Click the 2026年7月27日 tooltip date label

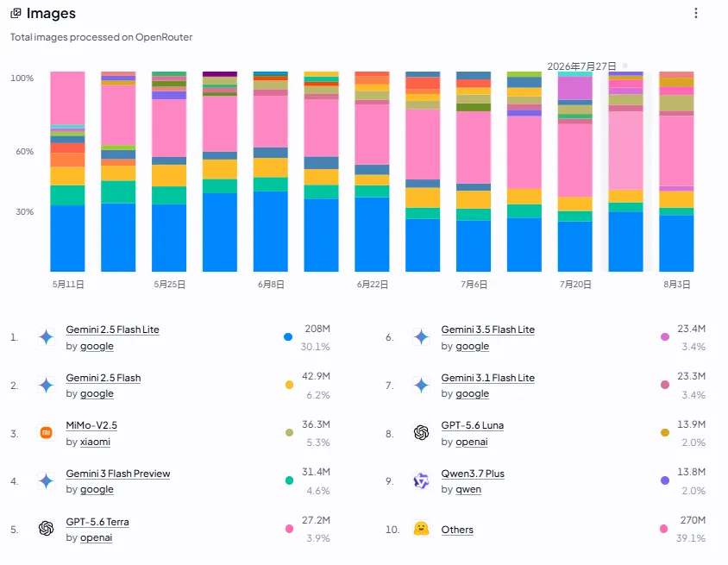click(x=581, y=66)
